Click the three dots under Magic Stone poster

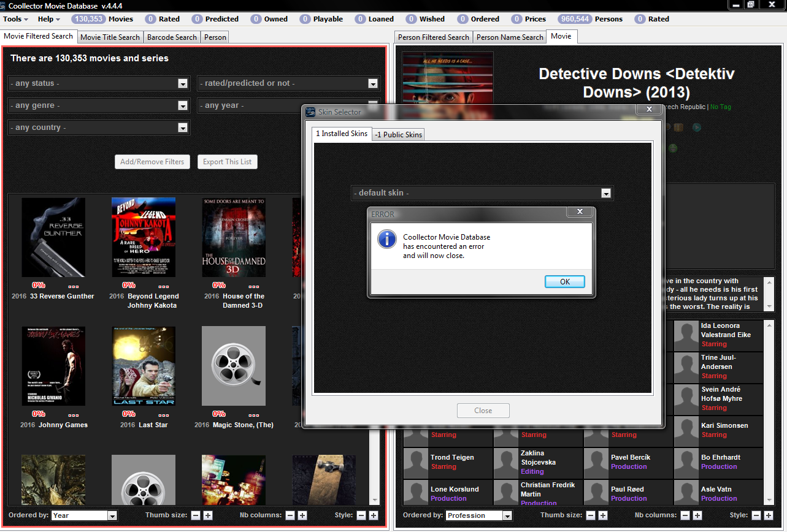(x=254, y=415)
